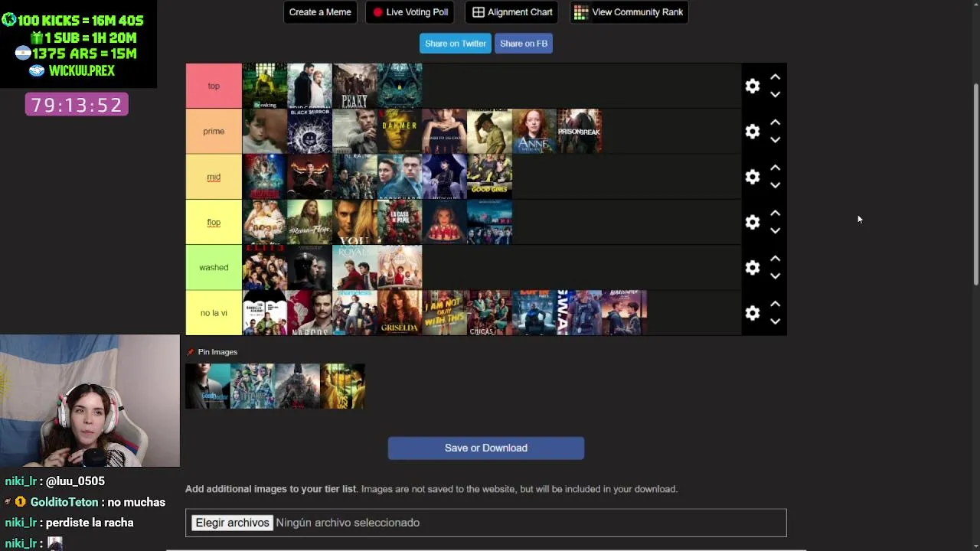The height and width of the screenshot is (551, 980).
Task: Share the tier list on Twitter
Action: coord(456,44)
